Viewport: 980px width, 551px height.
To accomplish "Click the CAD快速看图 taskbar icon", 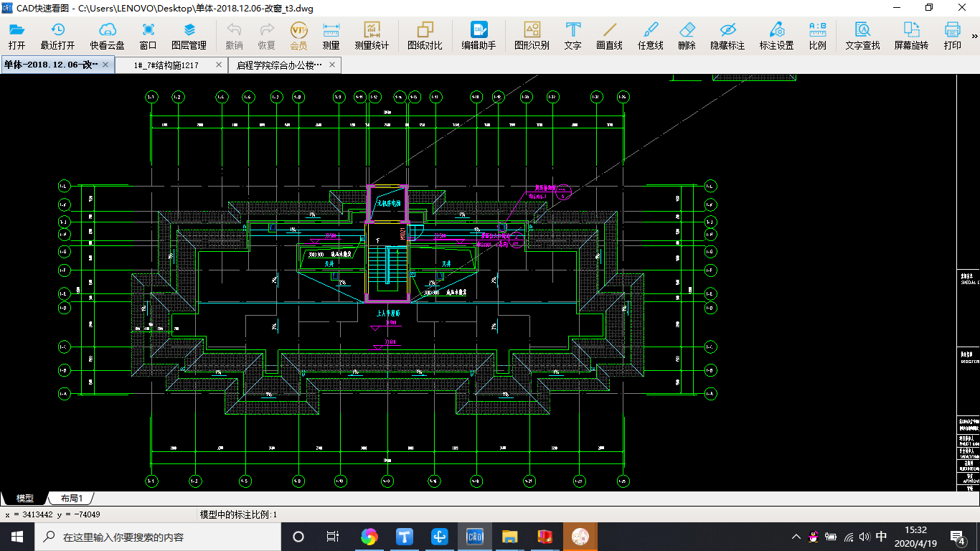I will (475, 537).
